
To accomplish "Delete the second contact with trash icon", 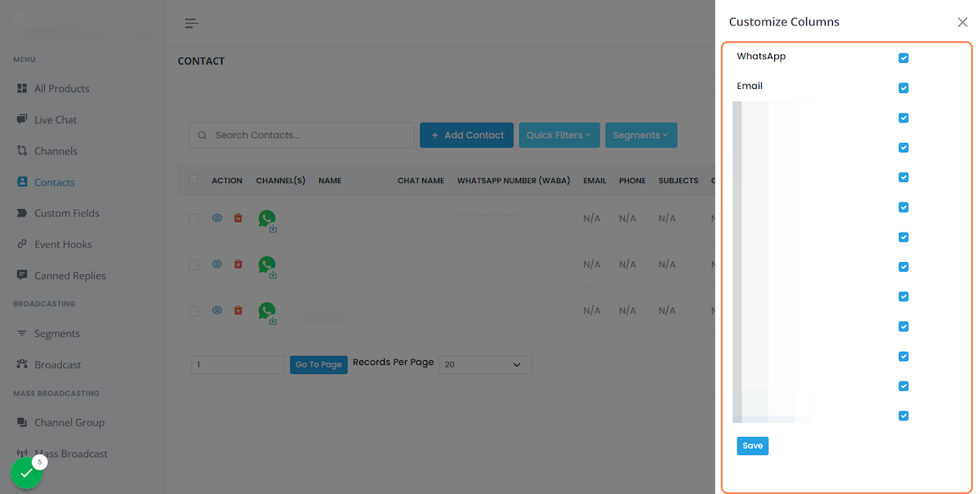I will click(x=238, y=264).
